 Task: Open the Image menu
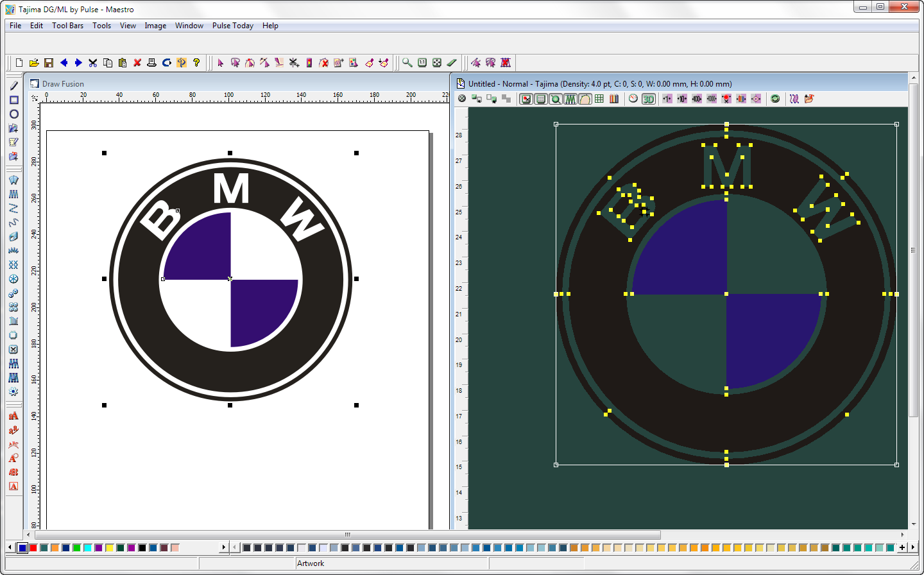click(155, 26)
